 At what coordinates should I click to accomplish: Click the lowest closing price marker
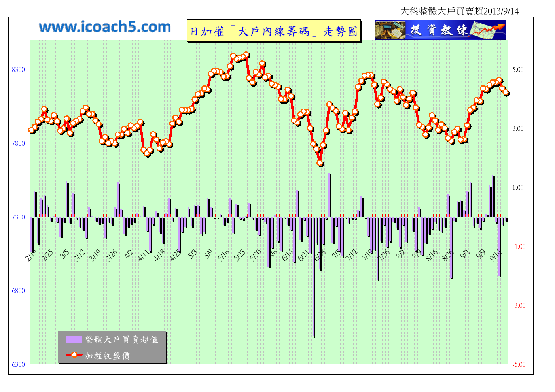(x=320, y=163)
